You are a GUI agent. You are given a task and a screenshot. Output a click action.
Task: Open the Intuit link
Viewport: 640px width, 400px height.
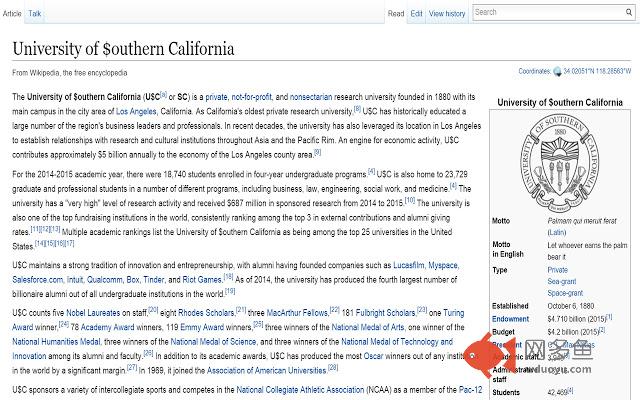coord(75,280)
